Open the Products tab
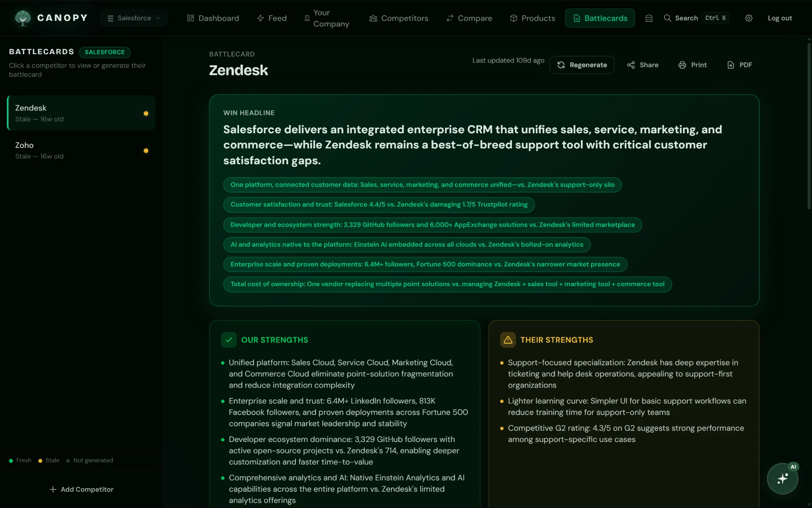 (533, 18)
